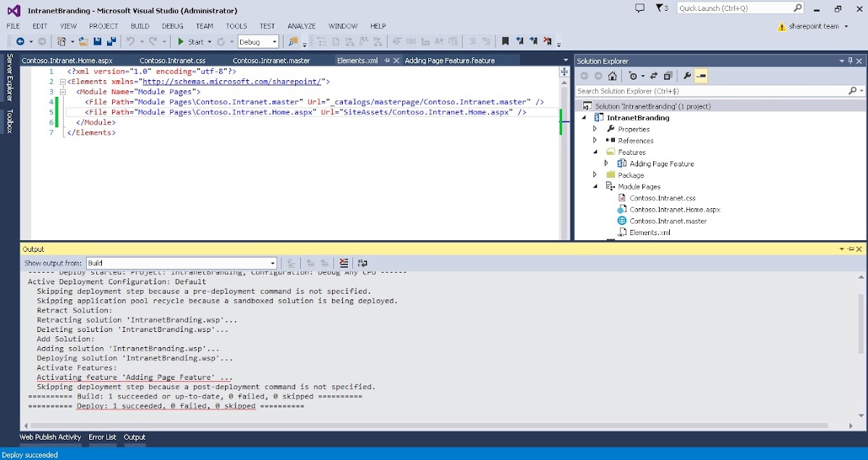The image size is (868, 460).
Task: Go to the next bookmark icon
Action: 533,42
